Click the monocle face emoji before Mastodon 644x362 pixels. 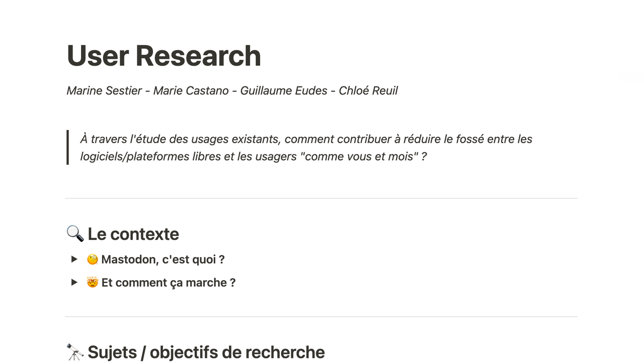92,259
